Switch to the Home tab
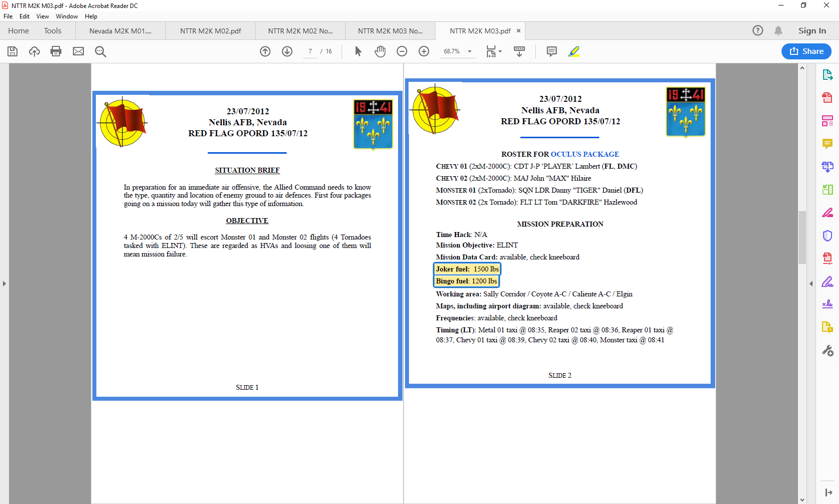839x504 pixels. pos(18,31)
